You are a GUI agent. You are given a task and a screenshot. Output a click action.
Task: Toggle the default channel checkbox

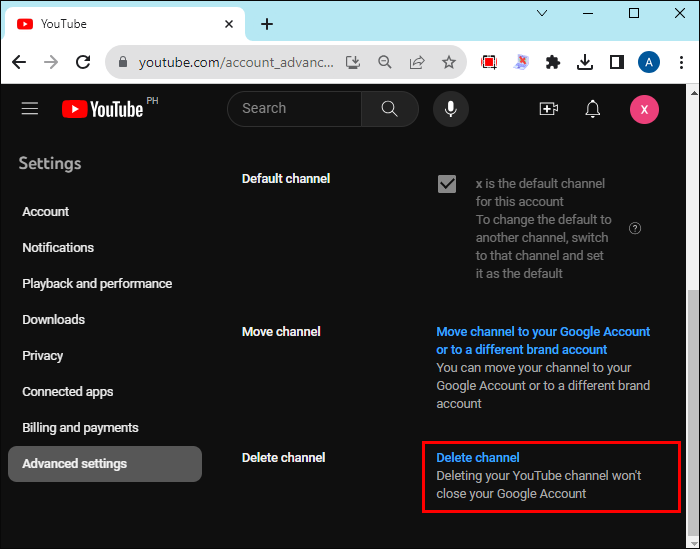(x=447, y=184)
